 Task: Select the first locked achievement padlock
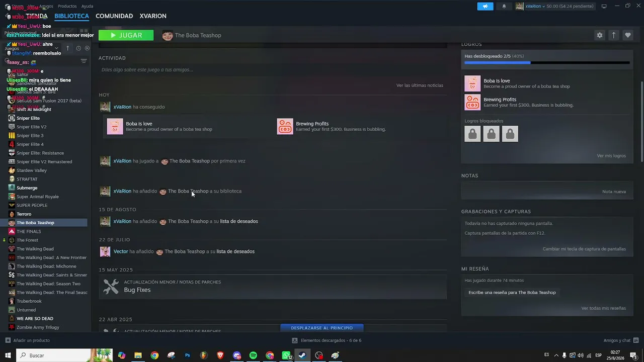coord(472,134)
